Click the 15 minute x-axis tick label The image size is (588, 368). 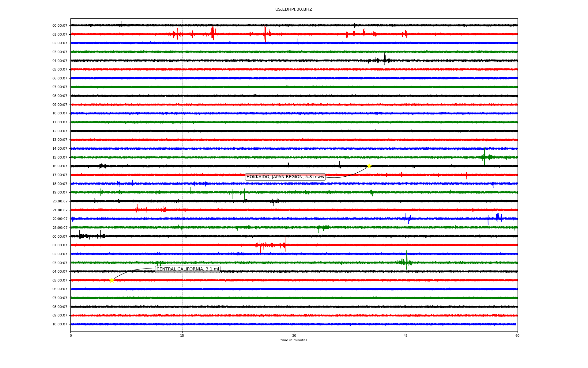pyautogui.click(x=182, y=335)
